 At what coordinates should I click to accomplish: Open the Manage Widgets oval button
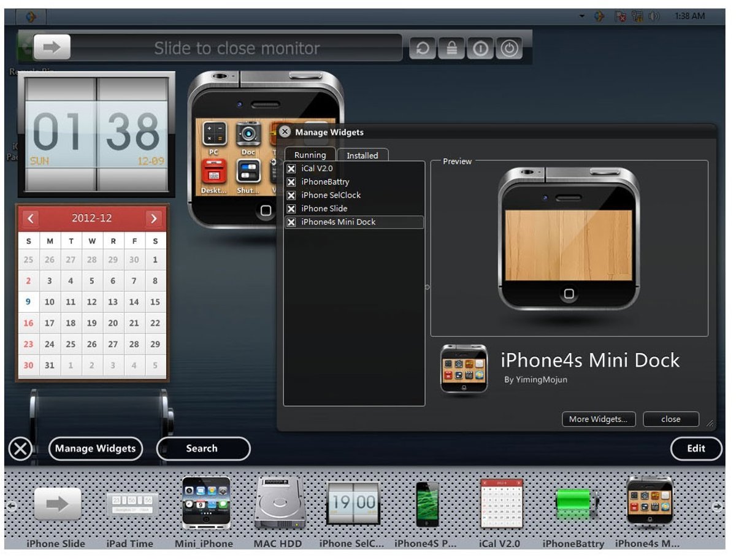tap(95, 448)
